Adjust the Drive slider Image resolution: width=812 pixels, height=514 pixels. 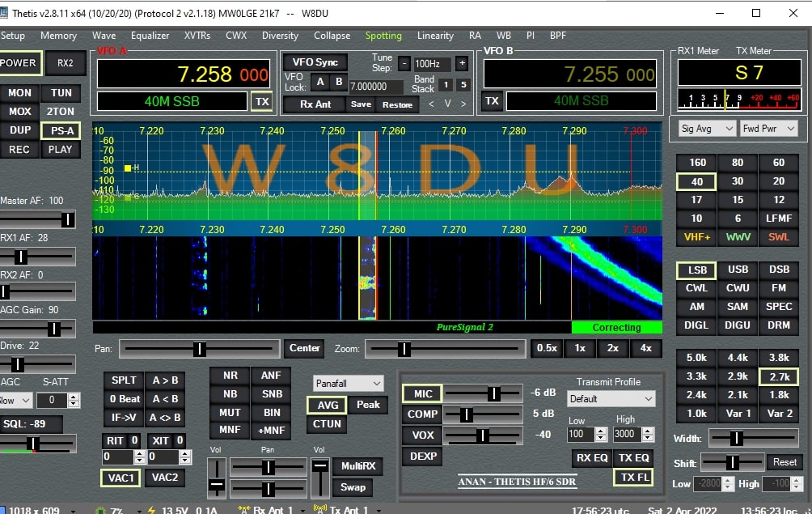coord(37,365)
